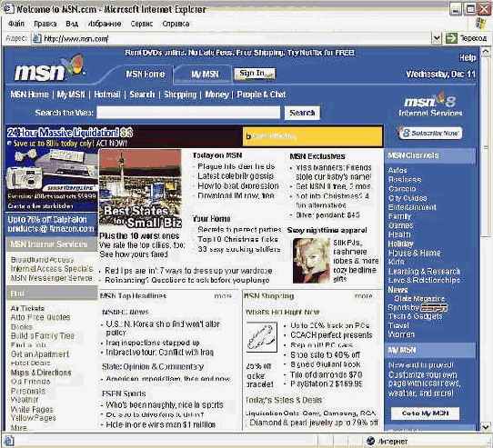Click Netflix Rent DVDs online banner text
This screenshot has width=493, height=448.
(x=239, y=53)
